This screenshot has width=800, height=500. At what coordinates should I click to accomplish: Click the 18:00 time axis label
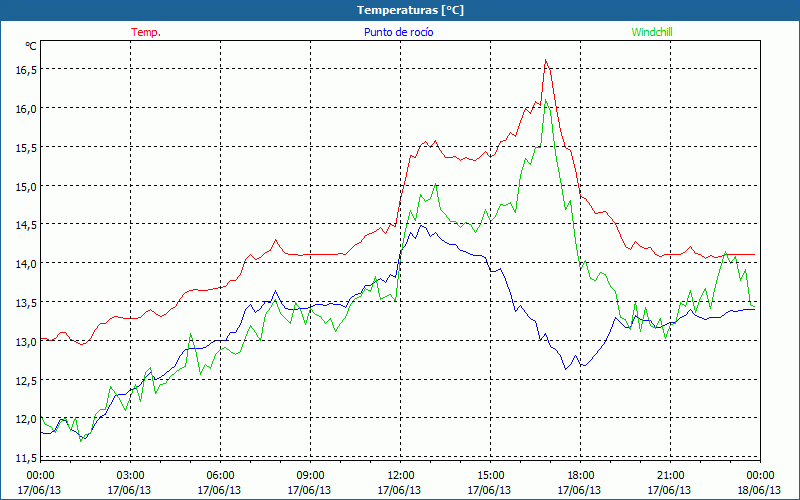click(x=580, y=476)
